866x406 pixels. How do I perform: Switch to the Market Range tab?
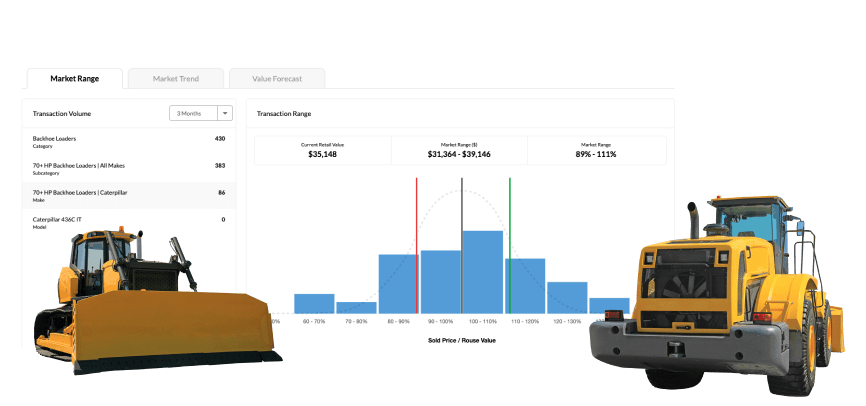click(74, 78)
